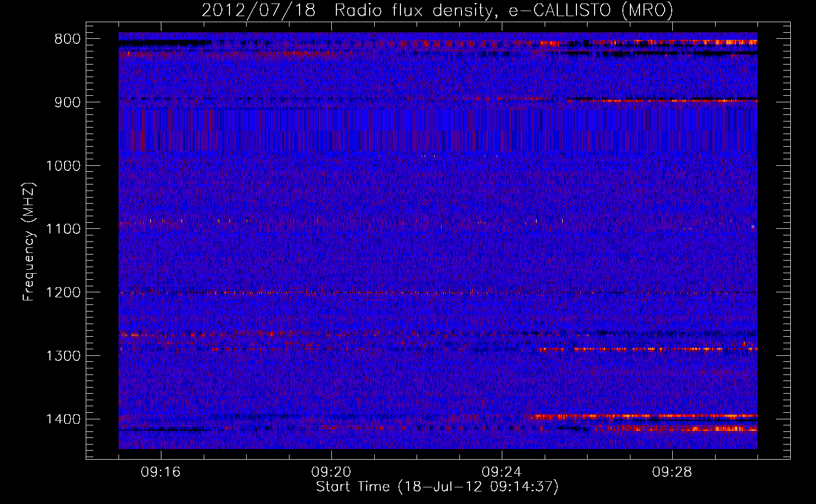The image size is (816, 504).
Task: Select the 09:28 time tick label
Action: [x=672, y=472]
